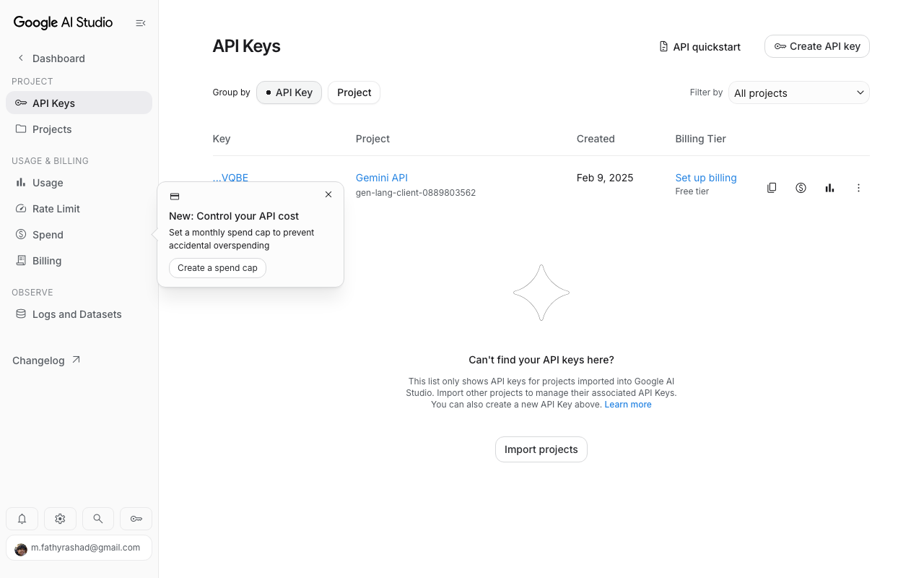Open search magnifier icon in sidebar footer
The width and height of the screenshot is (924, 578).
pos(98,519)
